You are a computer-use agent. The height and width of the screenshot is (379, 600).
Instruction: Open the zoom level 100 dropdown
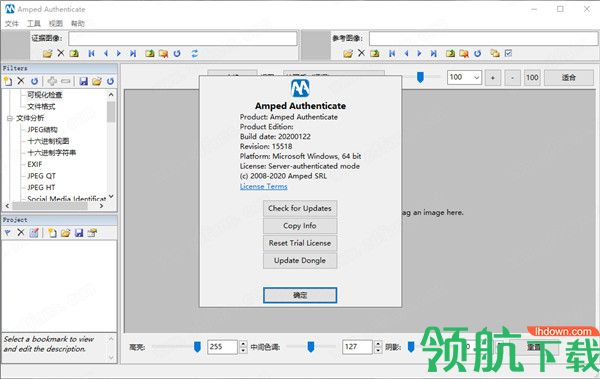coord(477,77)
